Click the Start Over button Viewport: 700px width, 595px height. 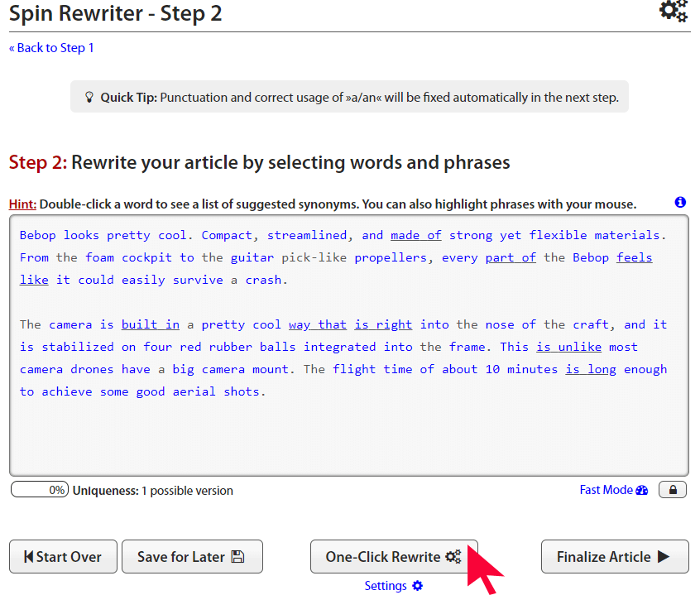point(63,557)
